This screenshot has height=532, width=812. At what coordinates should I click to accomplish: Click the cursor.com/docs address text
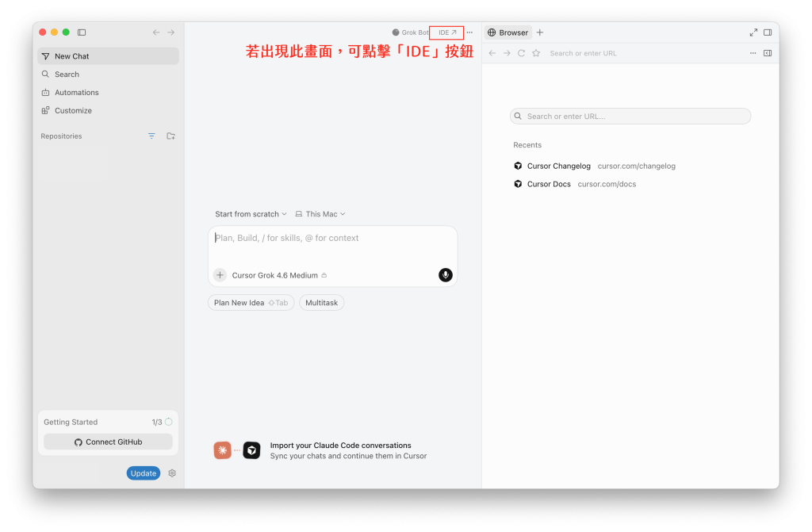click(607, 184)
